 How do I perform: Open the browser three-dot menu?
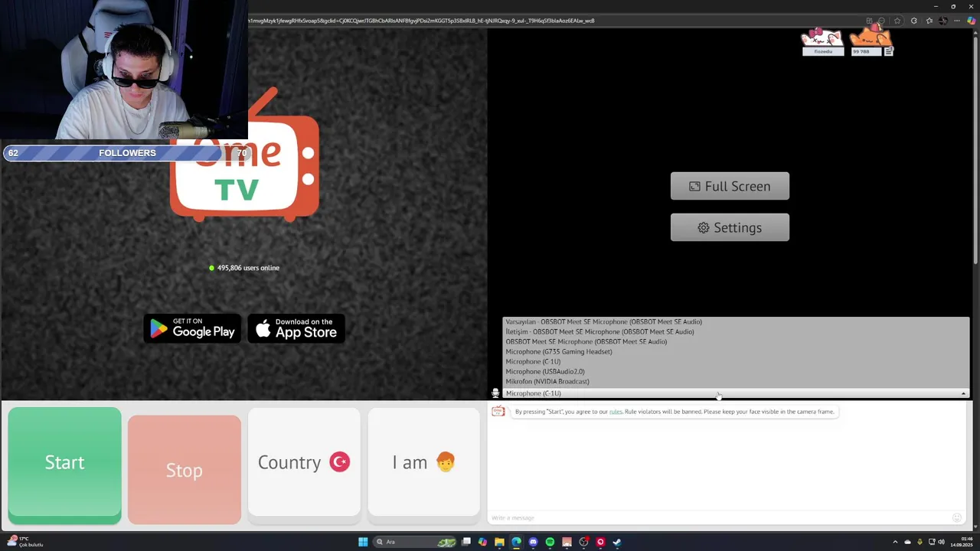tap(957, 21)
